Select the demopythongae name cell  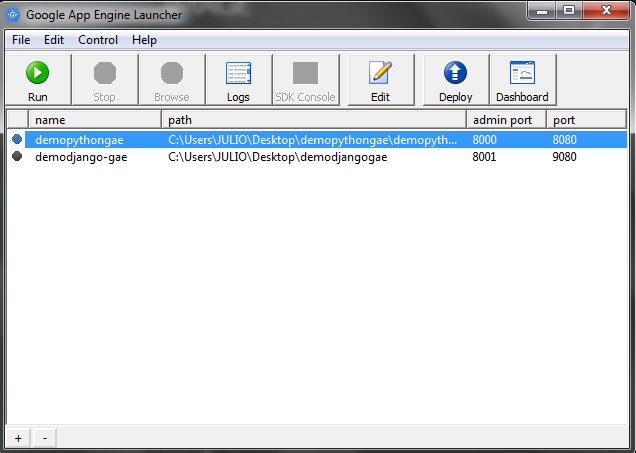click(x=79, y=140)
